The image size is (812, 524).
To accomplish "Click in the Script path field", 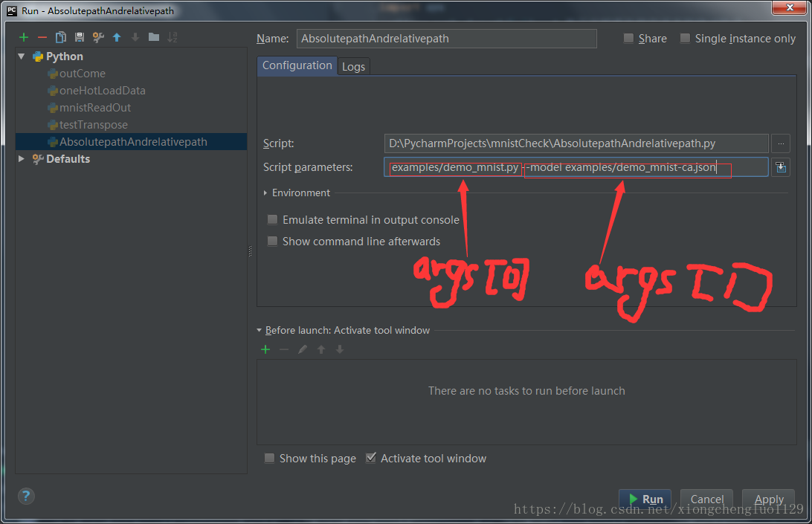I will tap(576, 143).
